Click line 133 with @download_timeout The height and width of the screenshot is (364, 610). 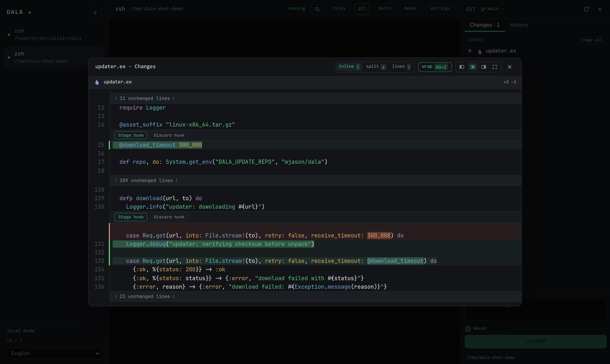[316, 261]
